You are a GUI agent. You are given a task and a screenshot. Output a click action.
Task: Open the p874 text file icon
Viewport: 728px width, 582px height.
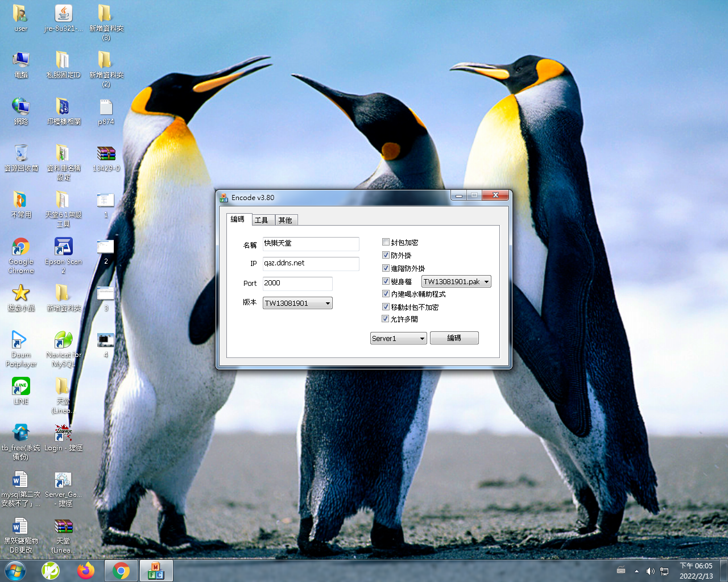(x=106, y=111)
